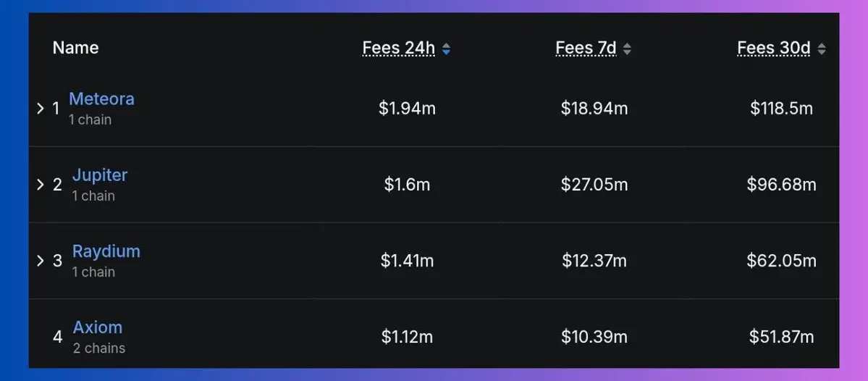Open the Raydium protocol link

106,251
